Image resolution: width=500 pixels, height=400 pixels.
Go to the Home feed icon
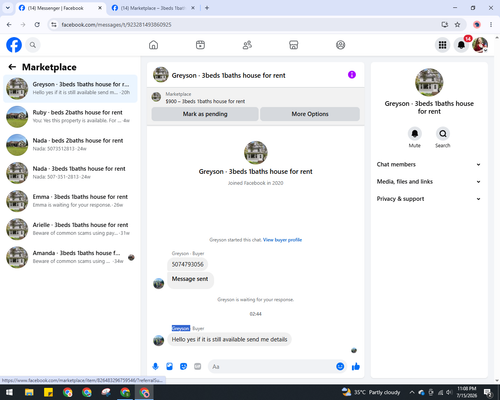(153, 45)
